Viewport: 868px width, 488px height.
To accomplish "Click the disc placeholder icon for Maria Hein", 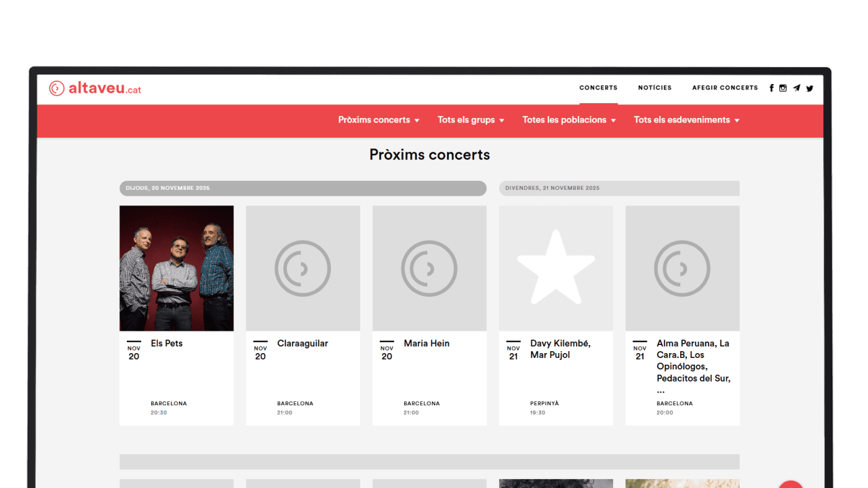I will [x=429, y=268].
